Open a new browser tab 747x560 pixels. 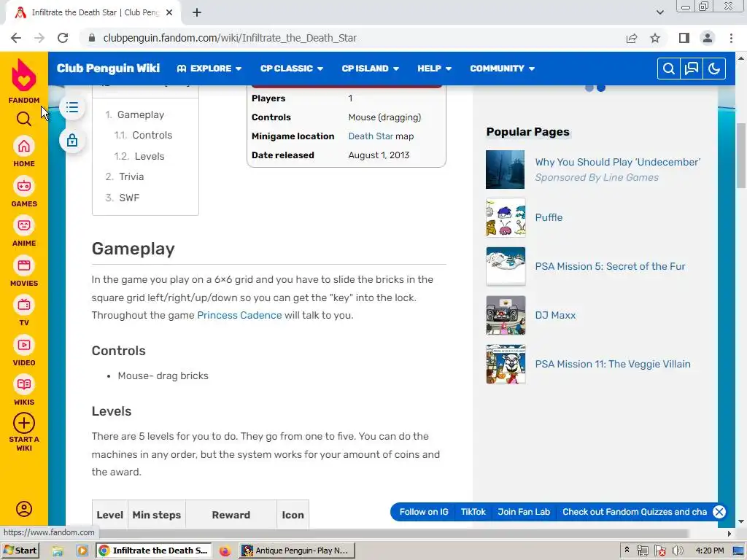(x=197, y=13)
